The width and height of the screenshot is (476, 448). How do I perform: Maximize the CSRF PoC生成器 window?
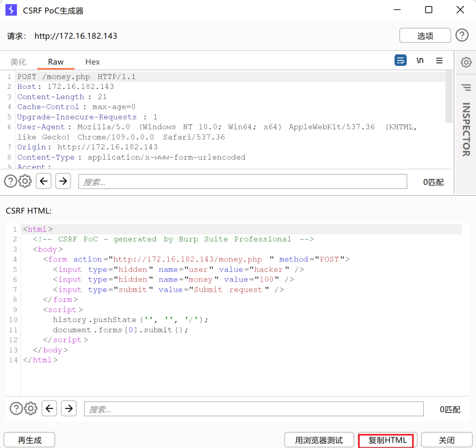429,10
